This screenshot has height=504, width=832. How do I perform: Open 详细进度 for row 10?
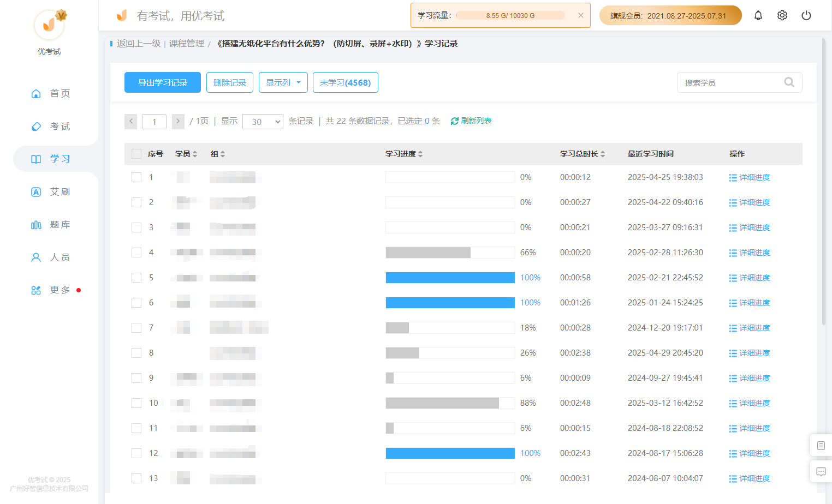click(x=750, y=403)
